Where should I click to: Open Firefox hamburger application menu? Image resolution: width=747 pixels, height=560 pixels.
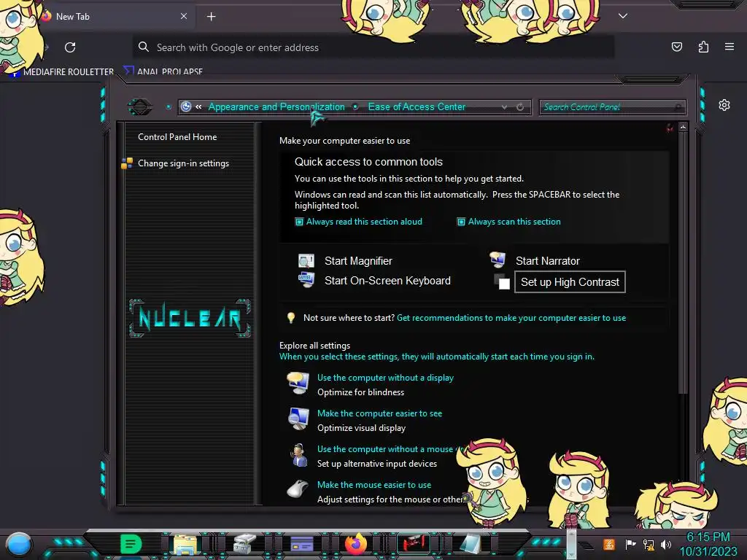729,47
